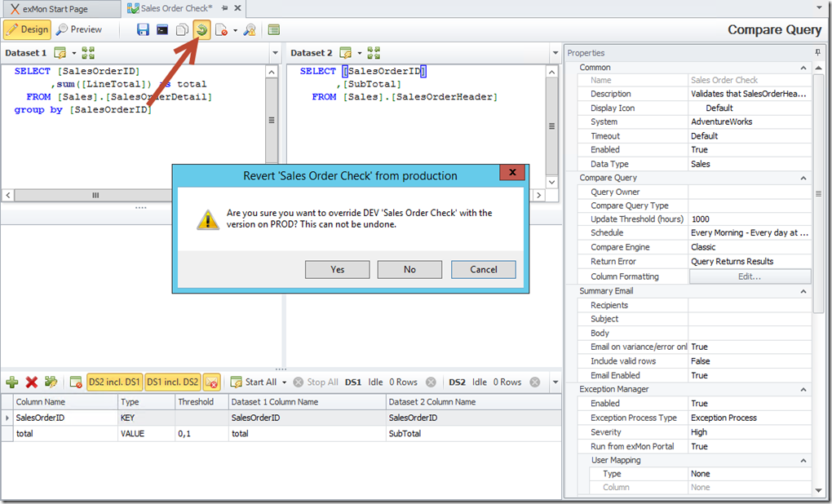Click the green list toolbar icon
This screenshot has width=832, height=504.
coord(274,29)
